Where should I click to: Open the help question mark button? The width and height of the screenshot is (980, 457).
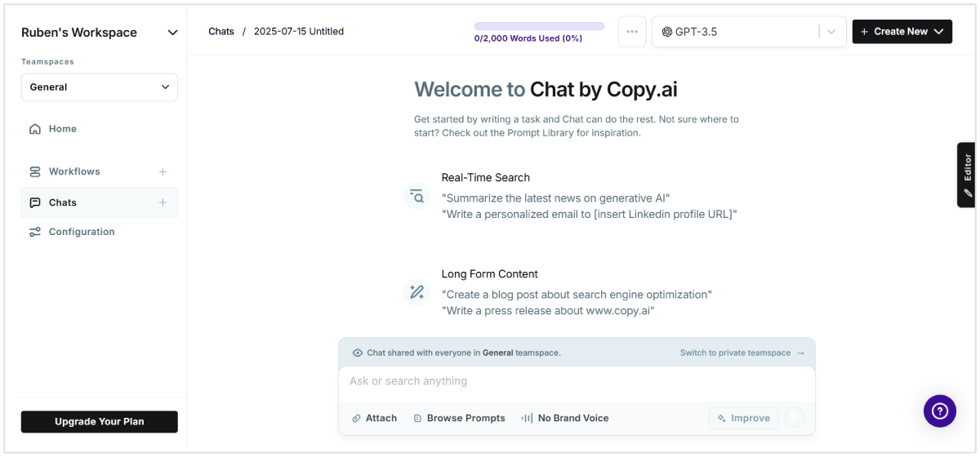939,410
